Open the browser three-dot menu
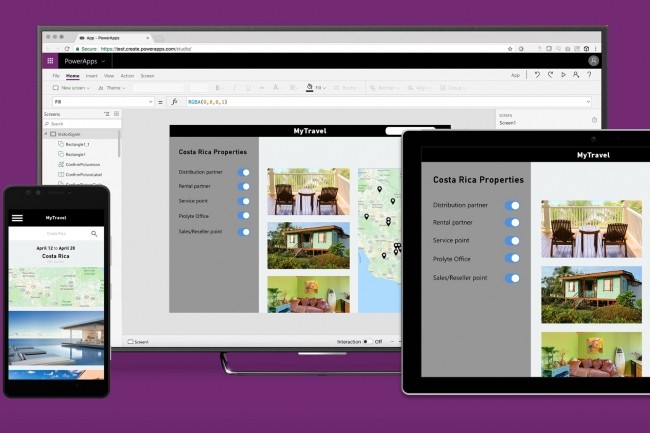 [x=596, y=49]
